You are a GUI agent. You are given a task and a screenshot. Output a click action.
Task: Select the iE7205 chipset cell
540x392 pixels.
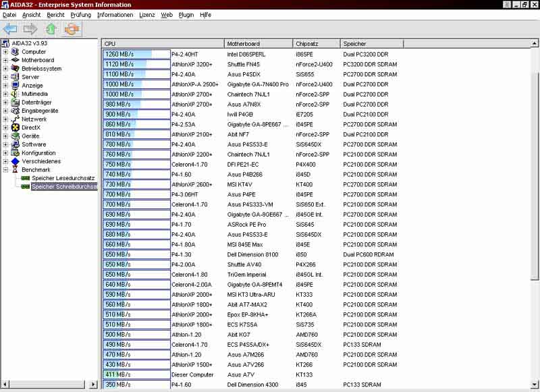coord(304,114)
